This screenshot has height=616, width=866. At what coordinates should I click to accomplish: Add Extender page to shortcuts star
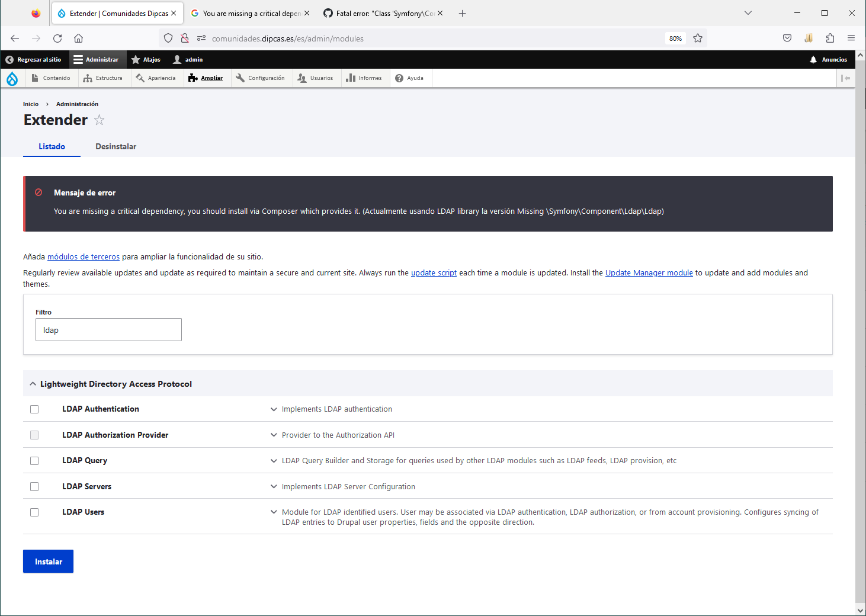pos(100,120)
